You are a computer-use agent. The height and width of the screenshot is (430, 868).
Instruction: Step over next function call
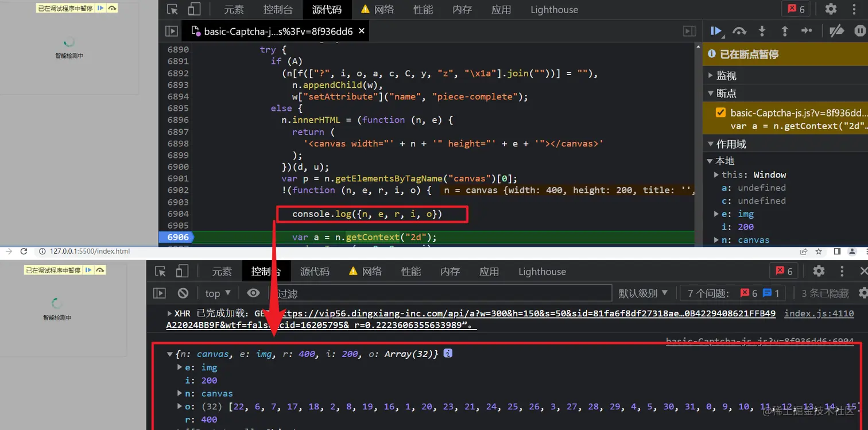739,31
